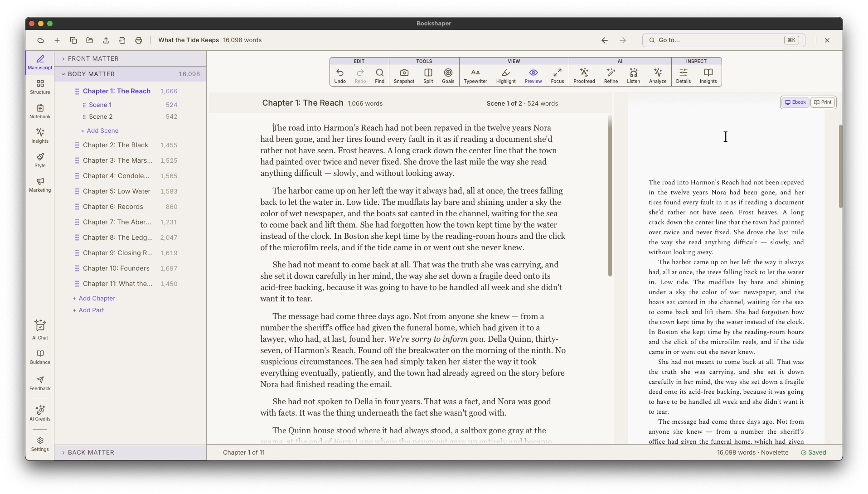Close the panel with the X button
Viewport: 868px width, 494px height.
point(827,40)
